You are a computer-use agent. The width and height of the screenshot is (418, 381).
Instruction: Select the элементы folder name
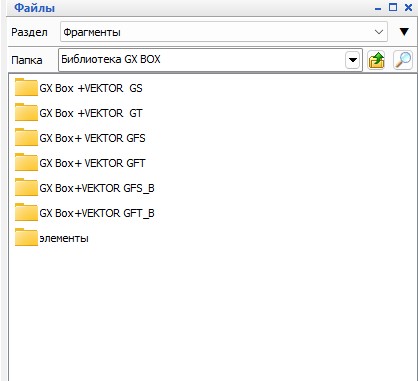[64, 239]
